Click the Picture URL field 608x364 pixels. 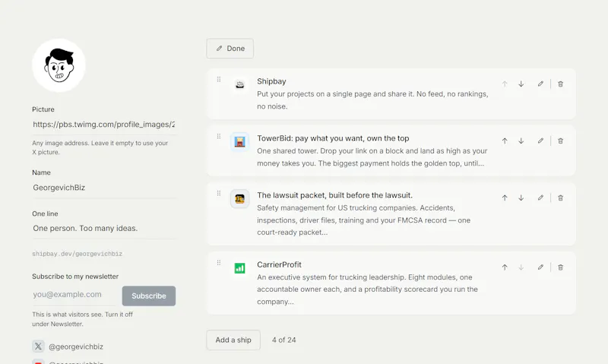pos(104,125)
